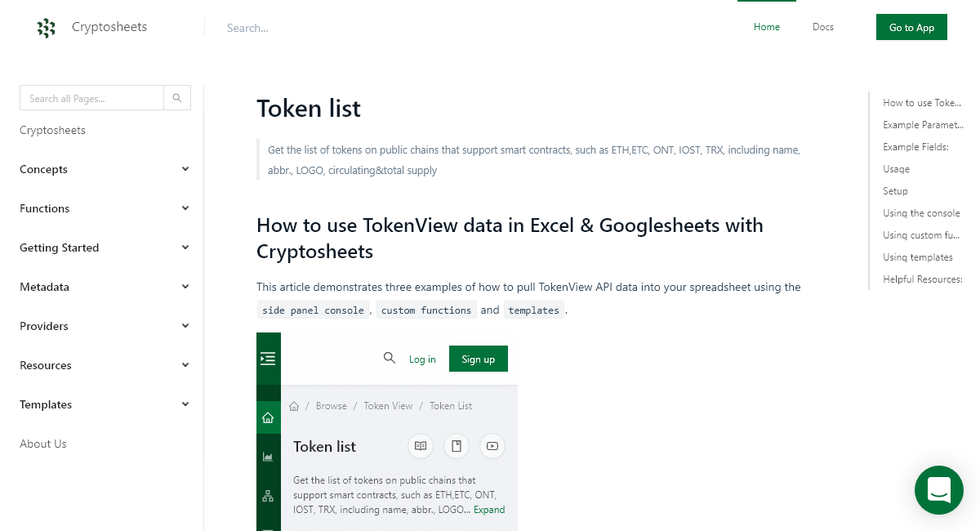980x531 pixels.
Task: Expand the Templates section
Action: (105, 404)
